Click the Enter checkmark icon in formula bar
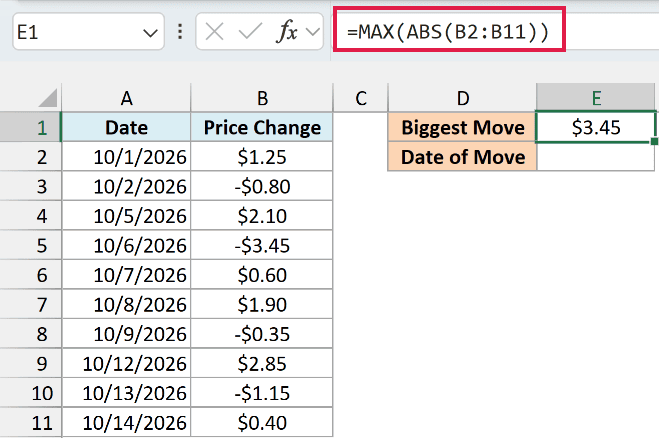This screenshot has width=659, height=438. [250, 32]
